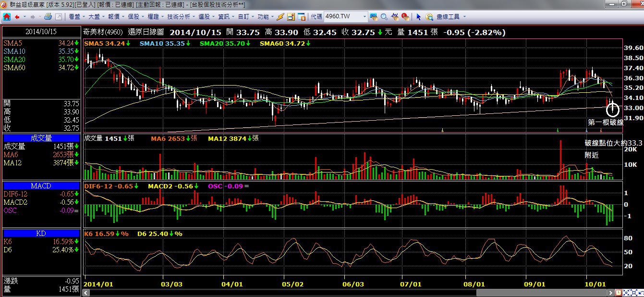Click the blue MACD indicator header
This screenshot has height=297, width=644.
tap(41, 186)
